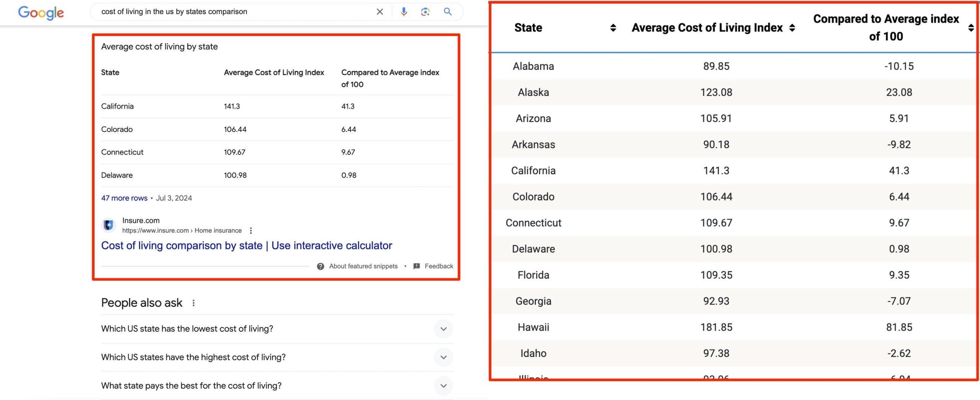The width and height of the screenshot is (980, 400).
Task: Select Connecticut in the snippet table
Action: tap(122, 152)
